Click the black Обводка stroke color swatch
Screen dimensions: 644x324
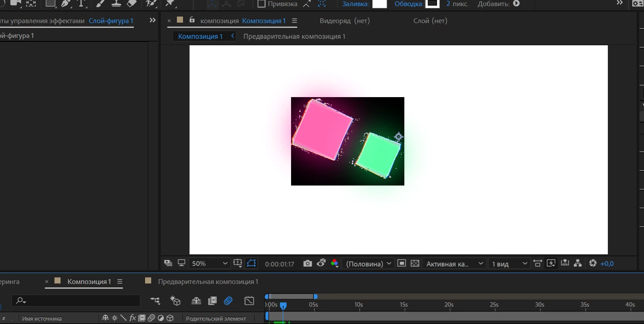pos(432,3)
